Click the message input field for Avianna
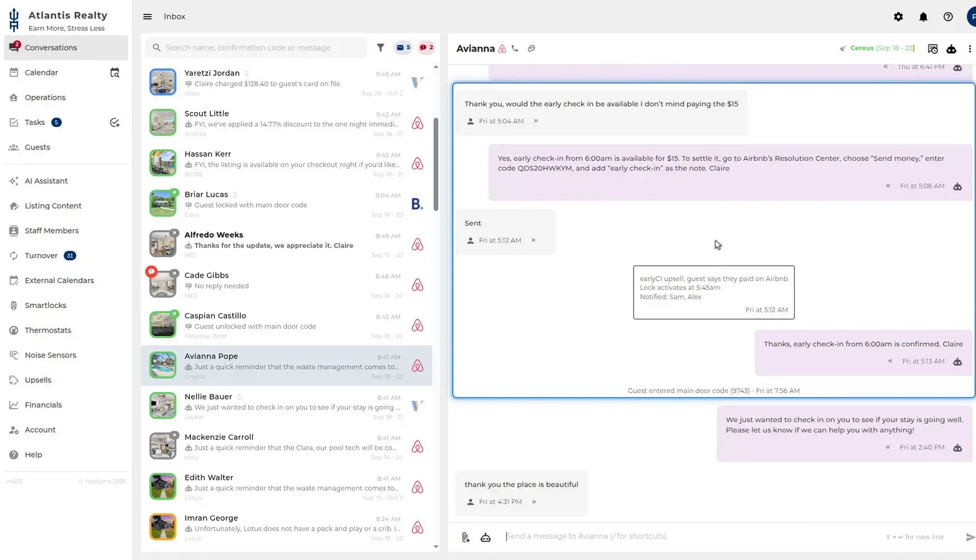The width and height of the screenshot is (976, 560). (x=691, y=536)
